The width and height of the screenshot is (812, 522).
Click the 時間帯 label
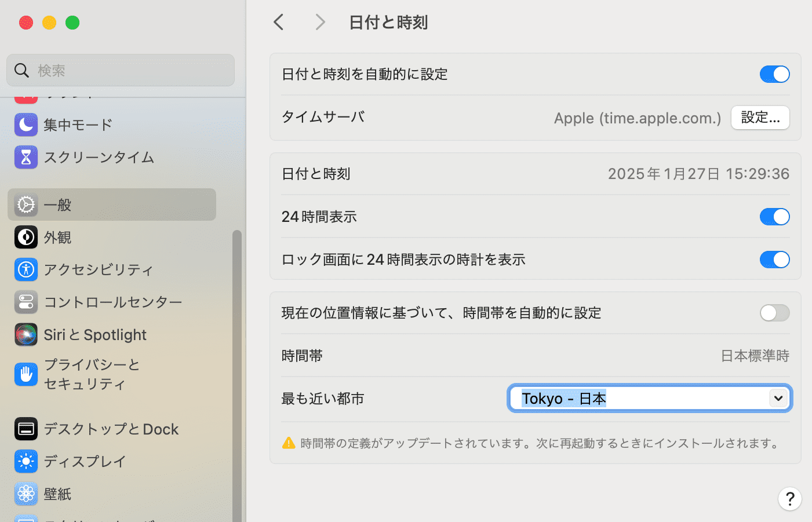click(x=302, y=356)
